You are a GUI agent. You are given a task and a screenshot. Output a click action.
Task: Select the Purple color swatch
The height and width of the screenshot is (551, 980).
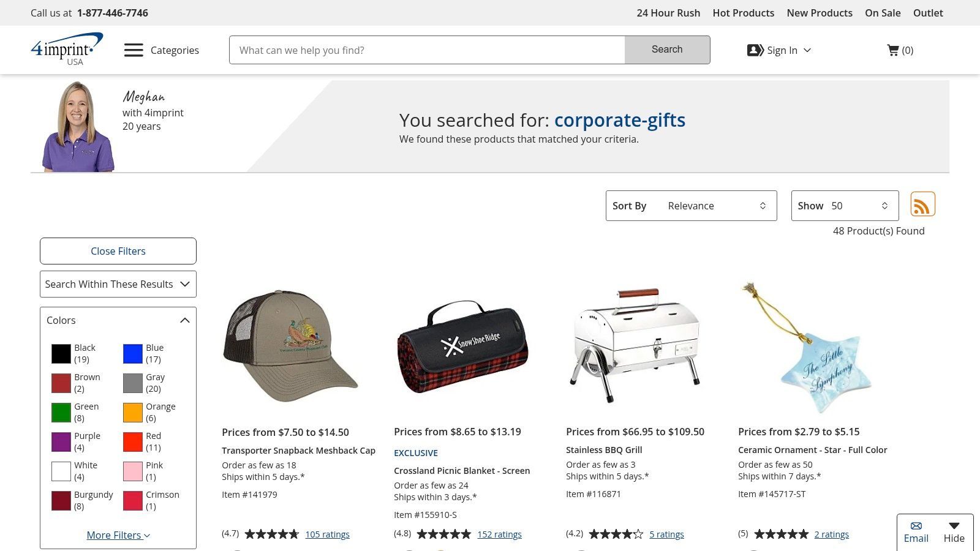coord(61,441)
